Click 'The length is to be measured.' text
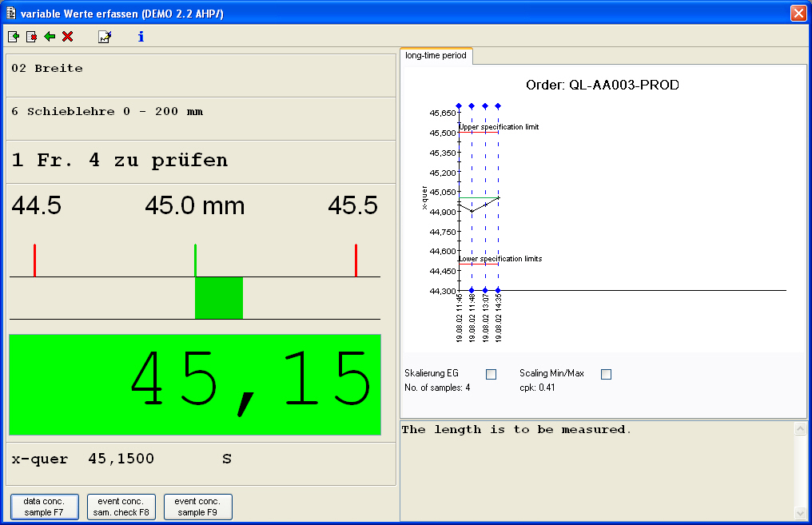812x525 pixels. click(x=516, y=429)
